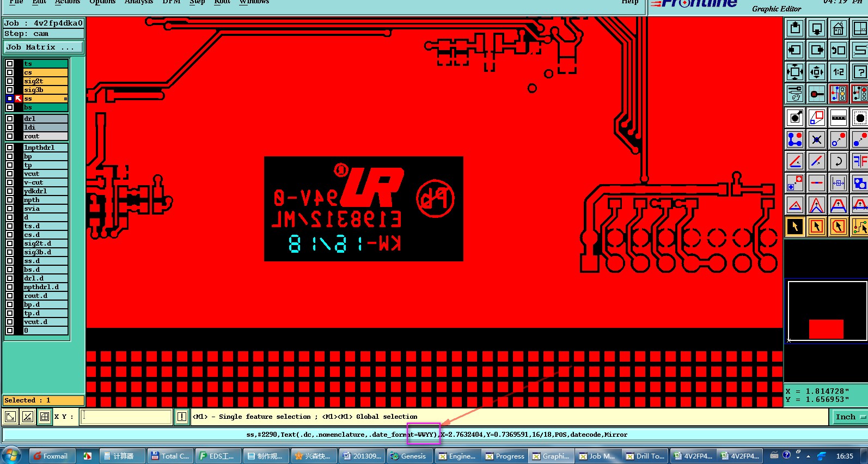Switch to Total C... taskbar button
The height and width of the screenshot is (464, 868).
tap(170, 456)
